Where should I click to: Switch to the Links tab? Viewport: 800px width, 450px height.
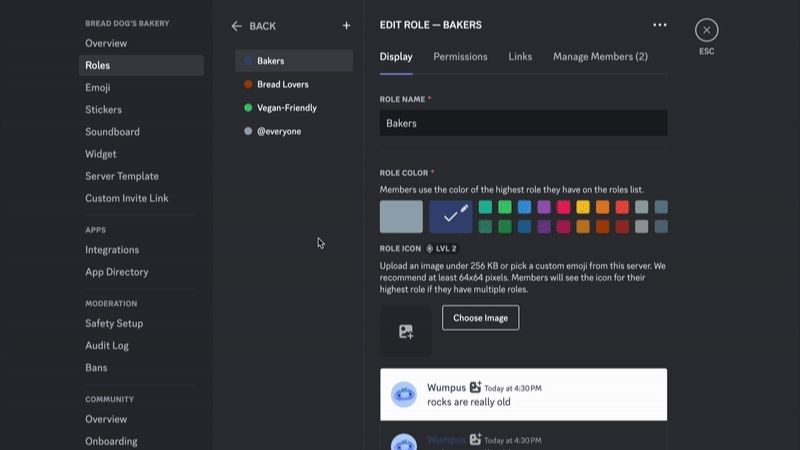(x=520, y=57)
